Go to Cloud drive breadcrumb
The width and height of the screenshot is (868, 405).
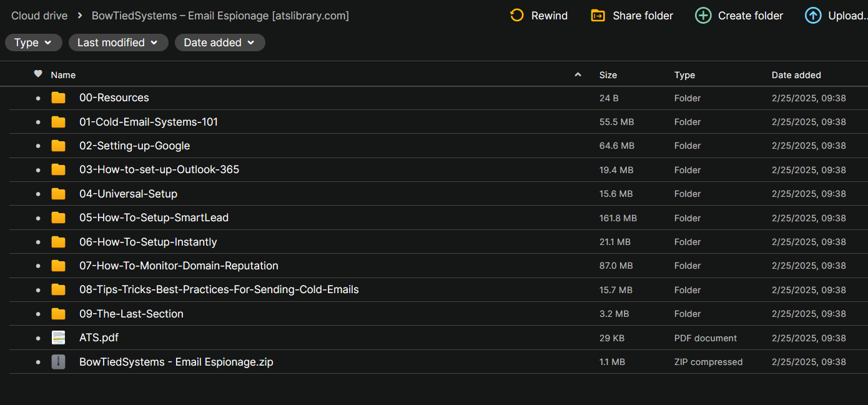pyautogui.click(x=39, y=16)
